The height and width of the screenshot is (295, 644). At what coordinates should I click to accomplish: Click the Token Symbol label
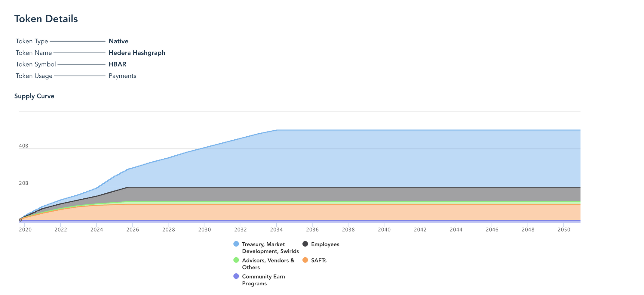[36, 64]
